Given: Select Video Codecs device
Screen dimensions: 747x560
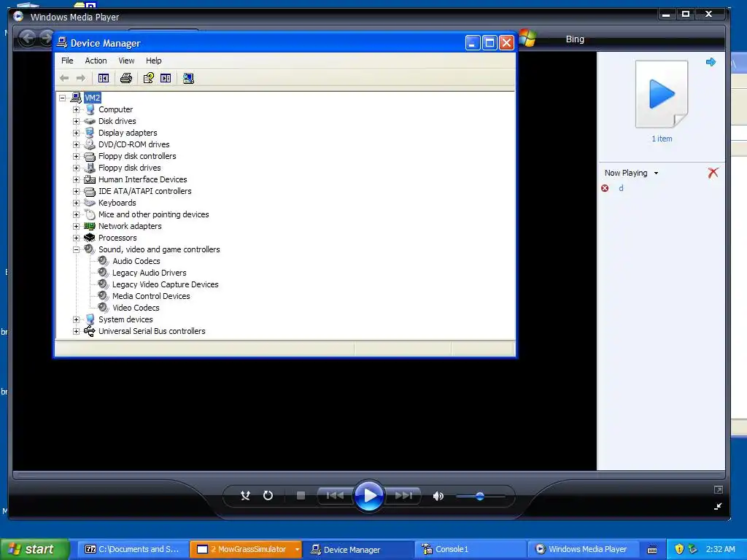Looking at the screenshot, I should (136, 308).
